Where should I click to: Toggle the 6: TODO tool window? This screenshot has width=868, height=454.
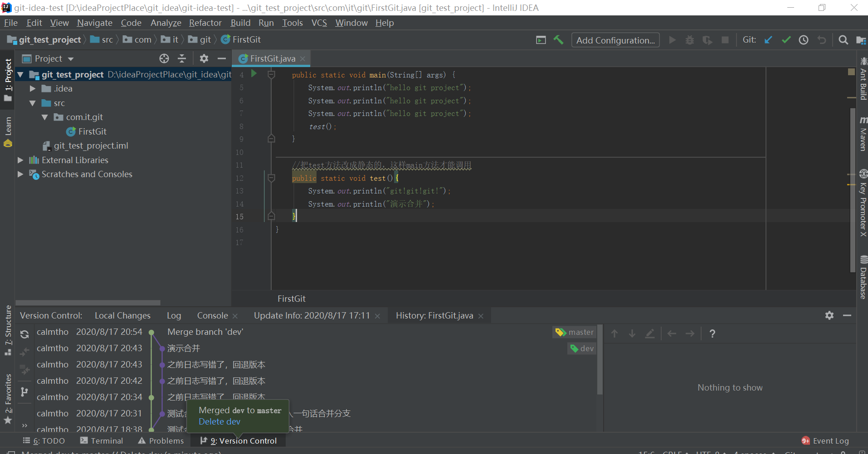[44, 441]
